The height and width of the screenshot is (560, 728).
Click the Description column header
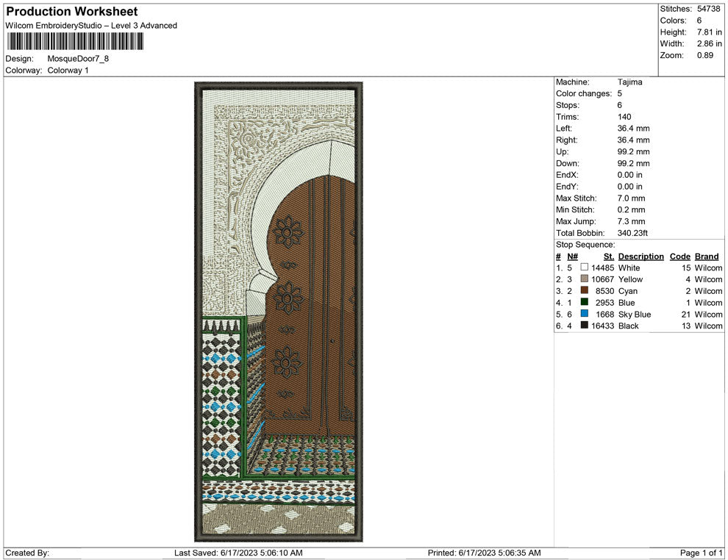pyautogui.click(x=640, y=256)
